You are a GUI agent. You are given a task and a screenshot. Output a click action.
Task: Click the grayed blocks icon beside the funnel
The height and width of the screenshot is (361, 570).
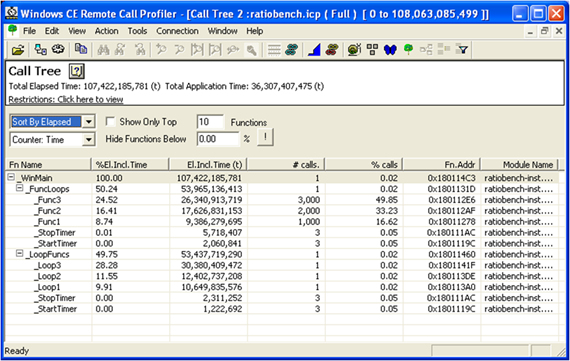click(x=444, y=49)
